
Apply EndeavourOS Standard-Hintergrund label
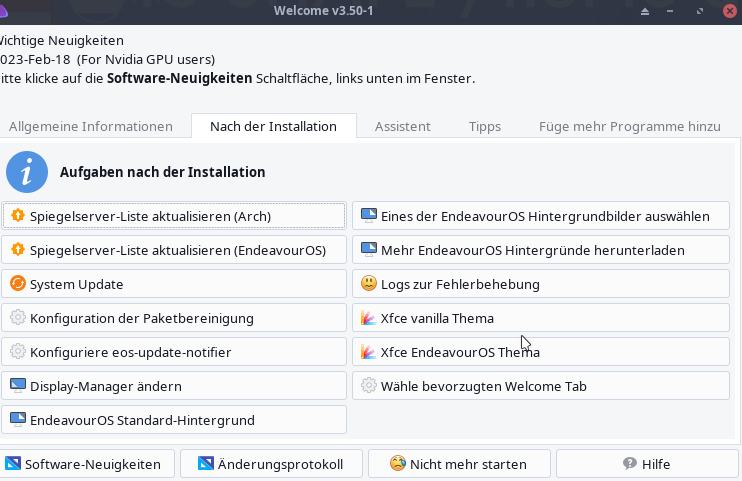[x=142, y=420]
